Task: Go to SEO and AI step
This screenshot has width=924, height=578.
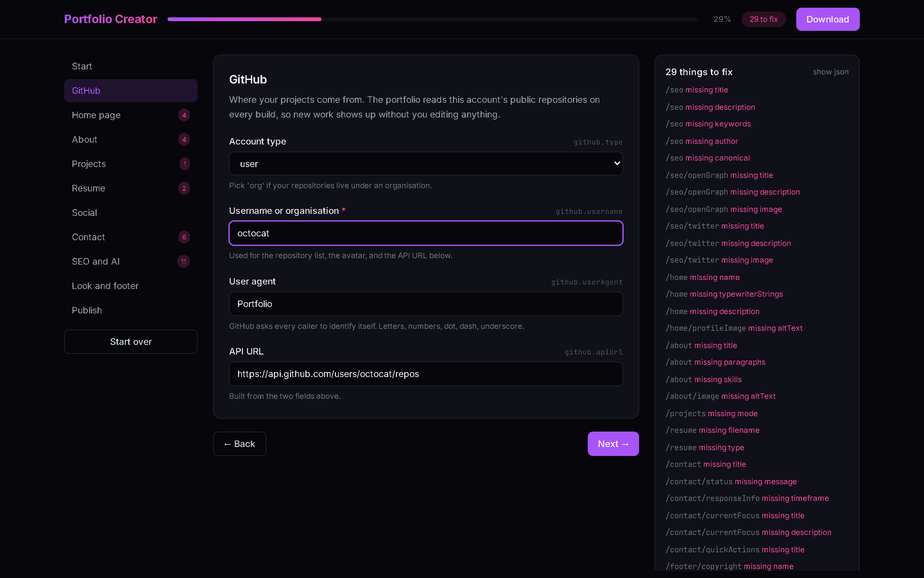Action: pyautogui.click(x=131, y=261)
